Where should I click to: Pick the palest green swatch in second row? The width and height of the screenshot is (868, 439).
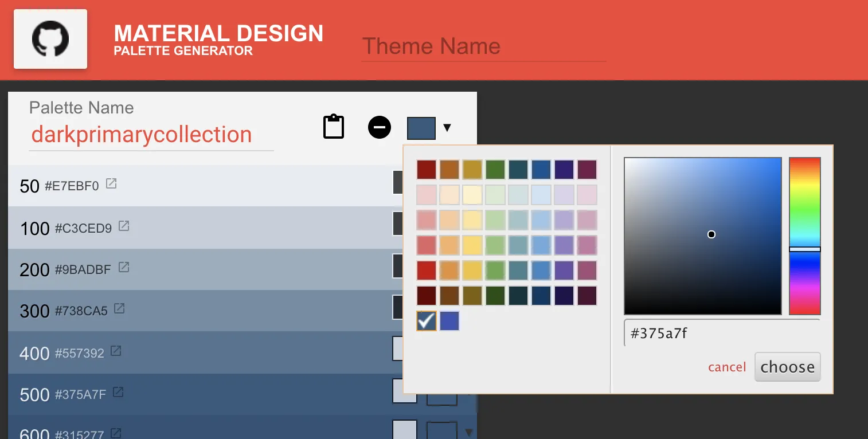click(x=495, y=195)
